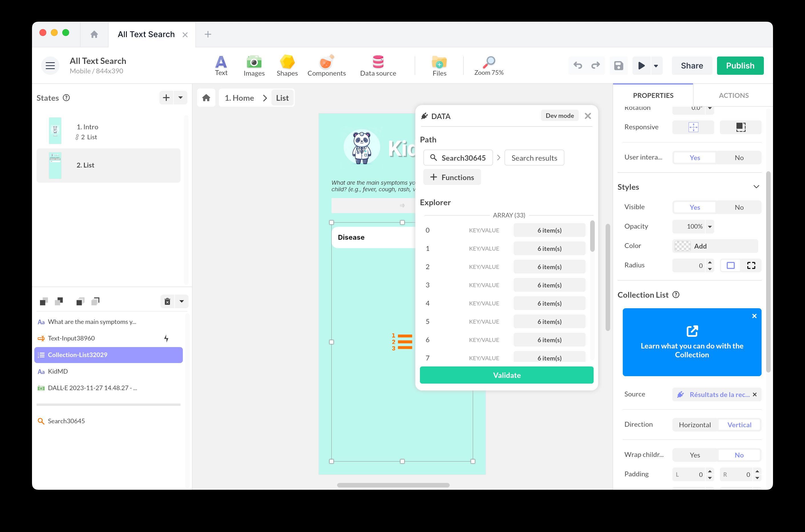Viewport: 805px width, 532px height.
Task: Open the dropdown next to the play button
Action: pyautogui.click(x=656, y=65)
